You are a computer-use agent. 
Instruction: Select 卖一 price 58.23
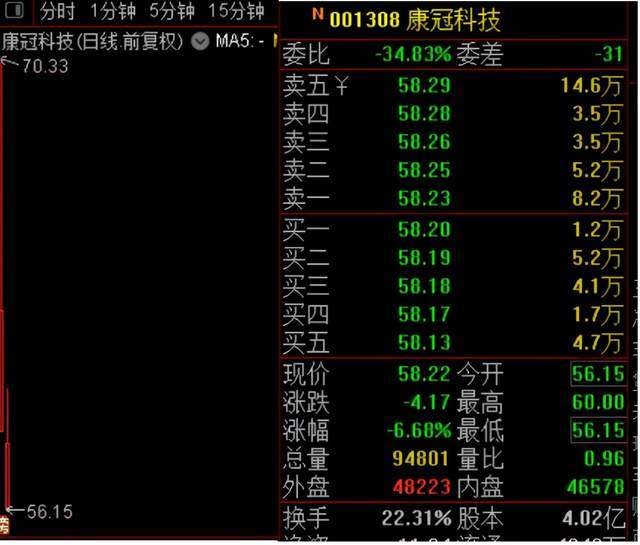[424, 198]
